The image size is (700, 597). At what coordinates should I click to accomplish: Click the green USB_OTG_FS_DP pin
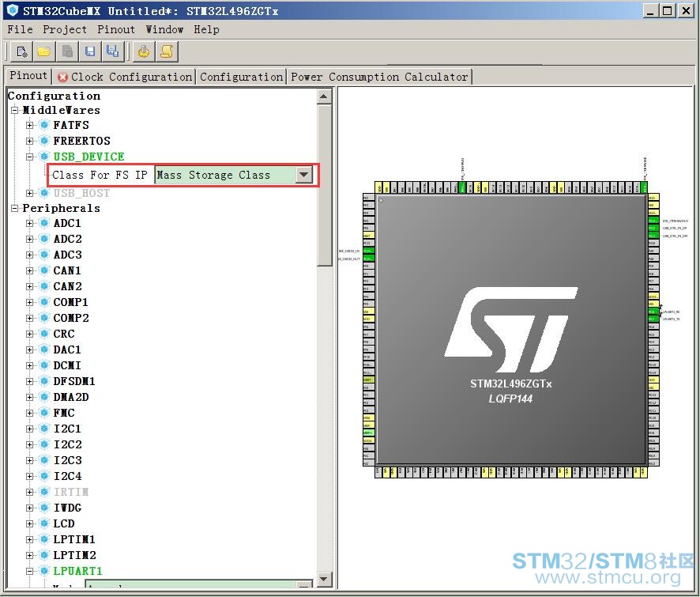click(653, 228)
